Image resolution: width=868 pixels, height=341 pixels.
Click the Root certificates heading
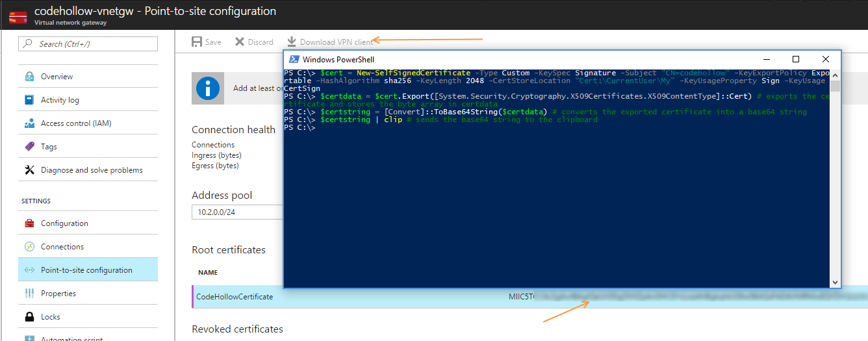pos(229,250)
